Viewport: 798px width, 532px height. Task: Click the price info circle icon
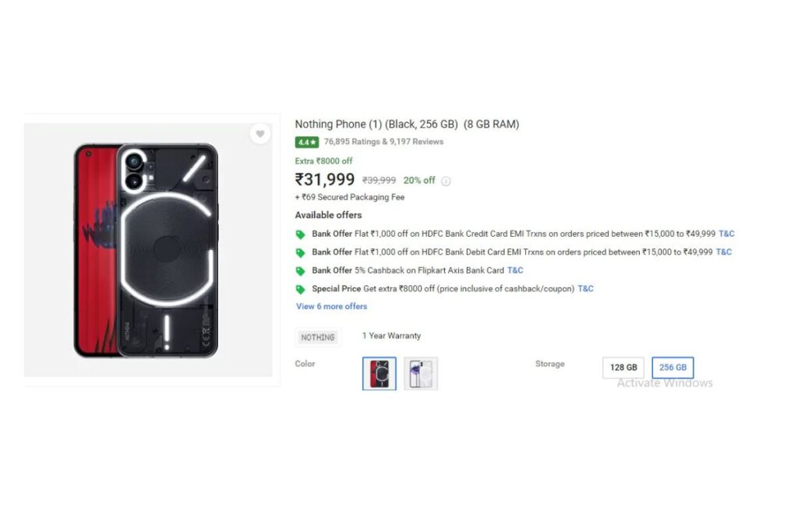pyautogui.click(x=446, y=181)
